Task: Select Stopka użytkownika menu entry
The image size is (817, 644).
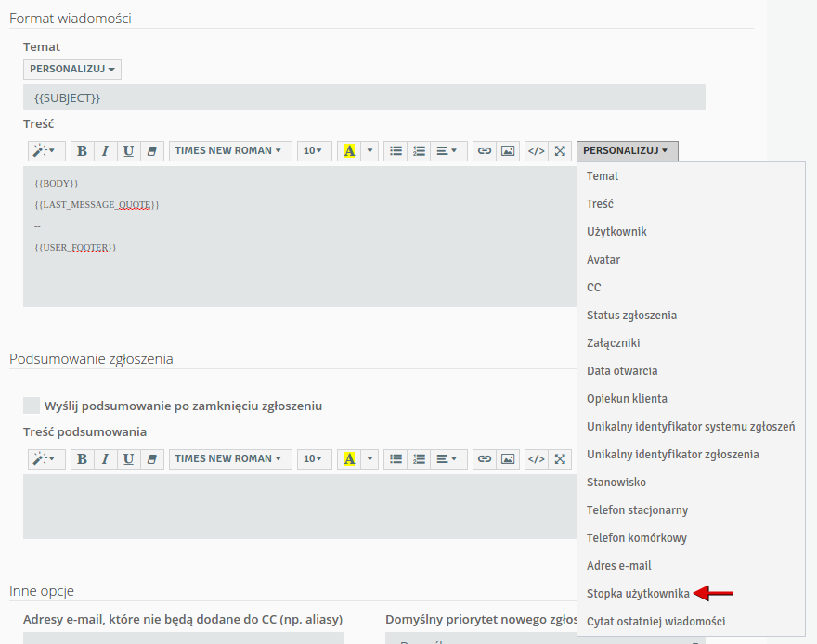Action: click(x=691, y=594)
